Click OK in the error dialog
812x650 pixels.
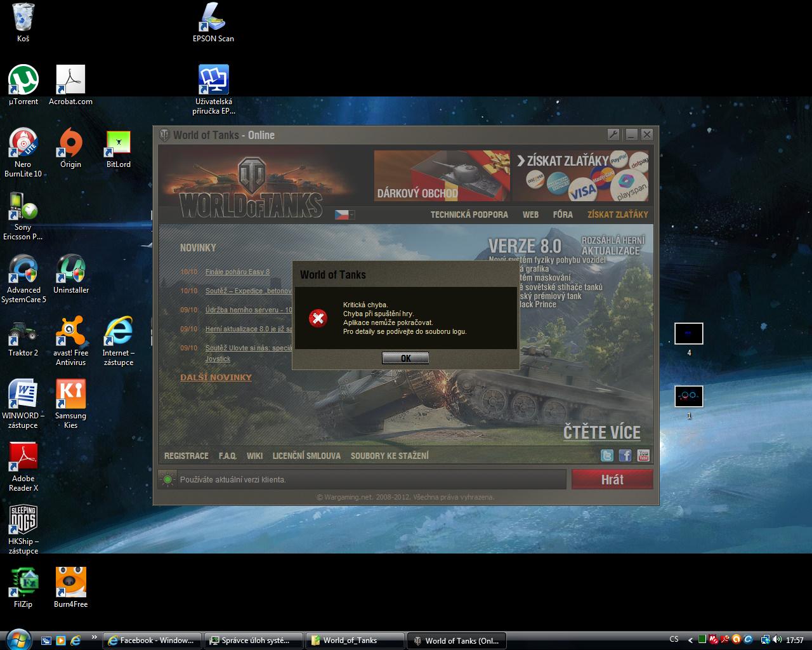[405, 358]
